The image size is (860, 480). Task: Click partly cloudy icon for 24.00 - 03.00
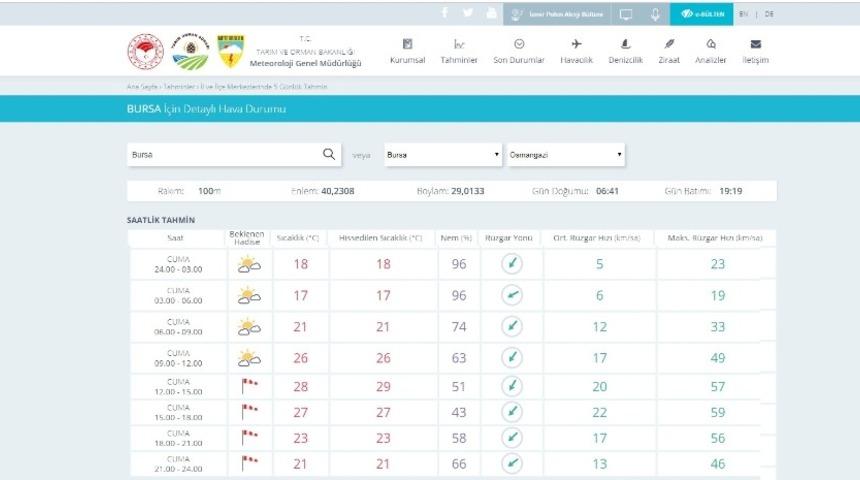[249, 264]
